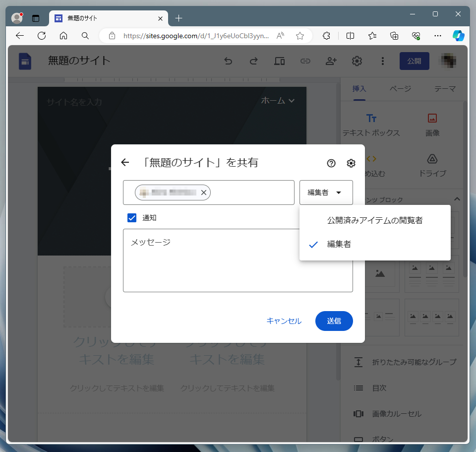This screenshot has height=452, width=476.
Task: Open the ホーム navigation dropdown
Action: pyautogui.click(x=278, y=101)
